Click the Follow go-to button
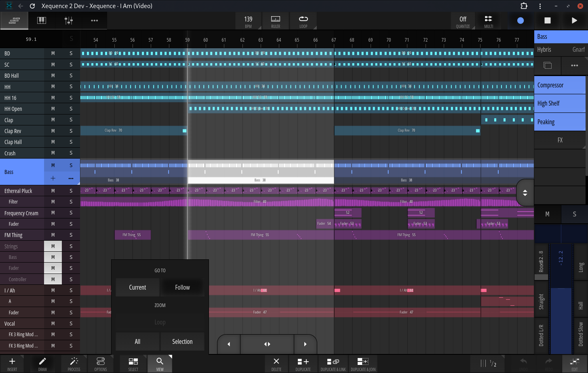Viewport: 588px width, 373px height. [182, 287]
